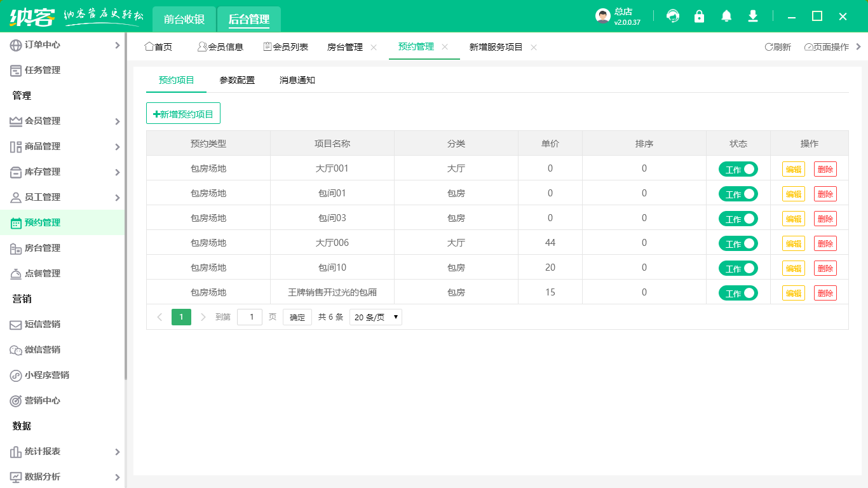Switch to the 新增服务项目 tab
The width and height of the screenshot is (868, 488).
click(496, 47)
